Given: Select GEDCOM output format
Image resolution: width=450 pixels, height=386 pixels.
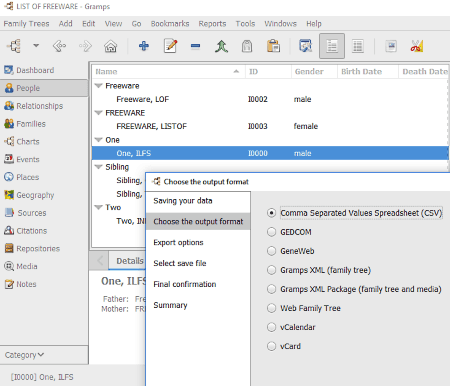Looking at the screenshot, I should tap(289, 232).
